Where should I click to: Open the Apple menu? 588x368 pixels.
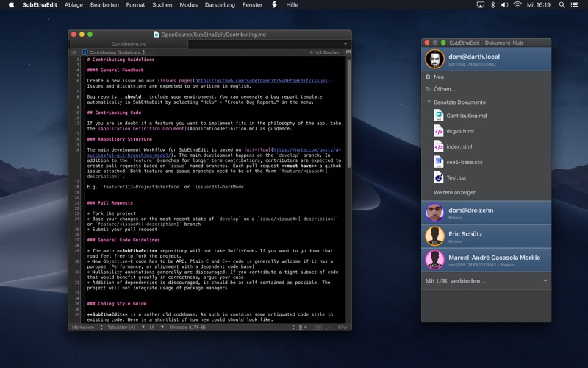tap(11, 5)
